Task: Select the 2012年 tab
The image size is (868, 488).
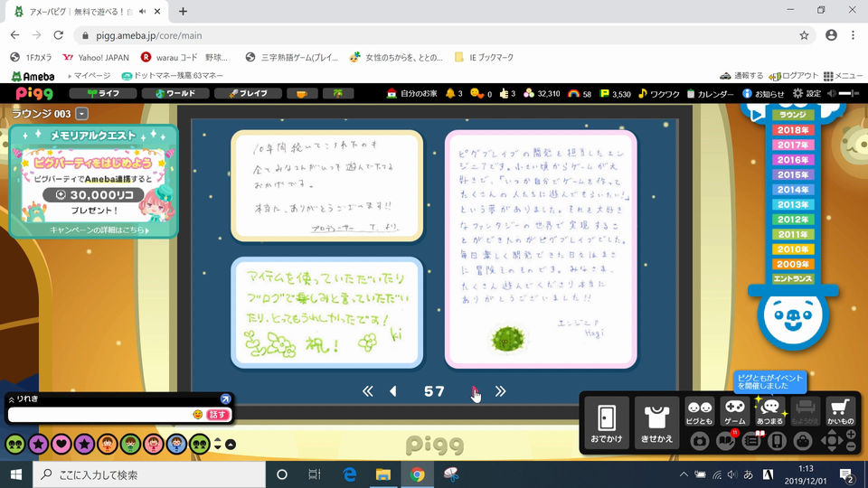Action: tap(793, 220)
